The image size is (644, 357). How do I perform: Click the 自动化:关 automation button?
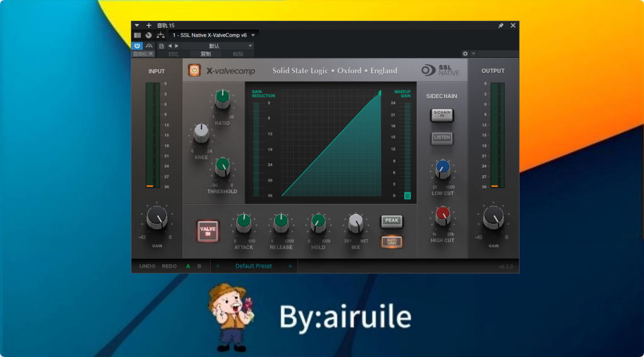click(143, 54)
